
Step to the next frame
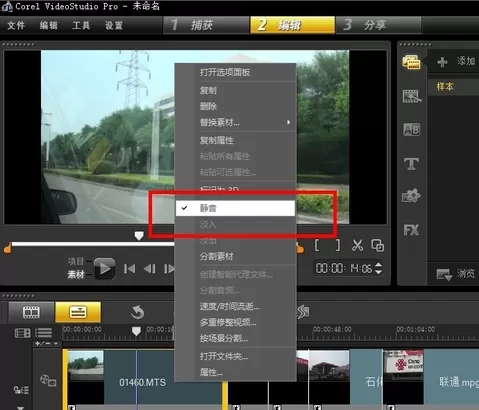[169, 269]
